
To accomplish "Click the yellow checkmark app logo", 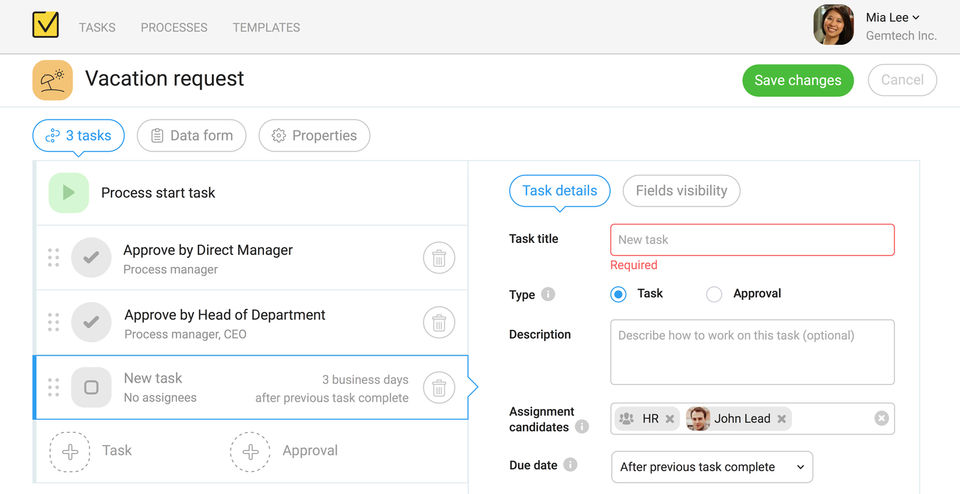I will [46, 25].
